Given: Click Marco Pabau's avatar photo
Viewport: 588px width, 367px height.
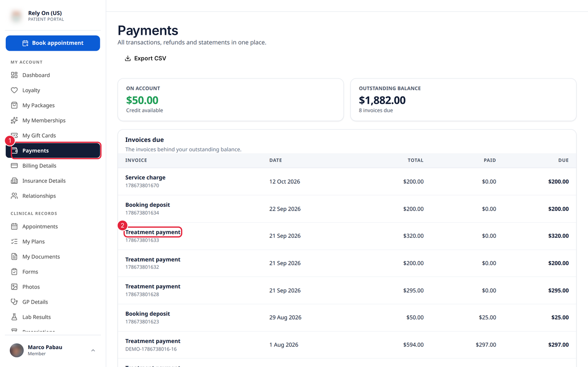Looking at the screenshot, I should [17, 350].
